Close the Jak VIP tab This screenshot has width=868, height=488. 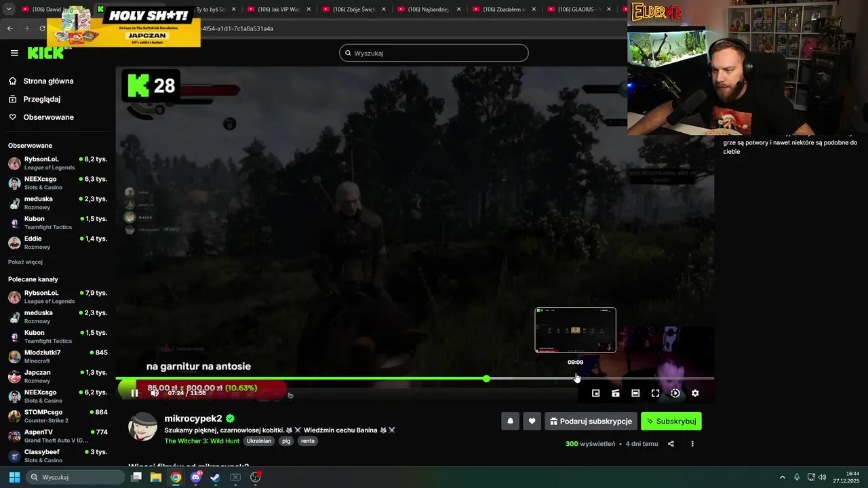click(x=308, y=9)
